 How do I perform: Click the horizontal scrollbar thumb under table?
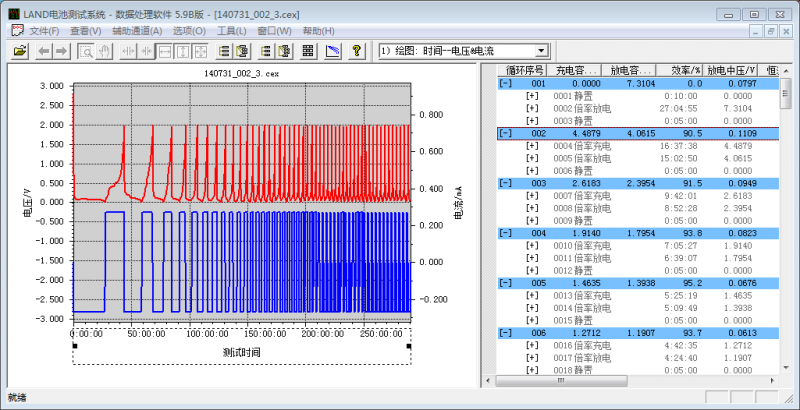pyautogui.click(x=561, y=380)
